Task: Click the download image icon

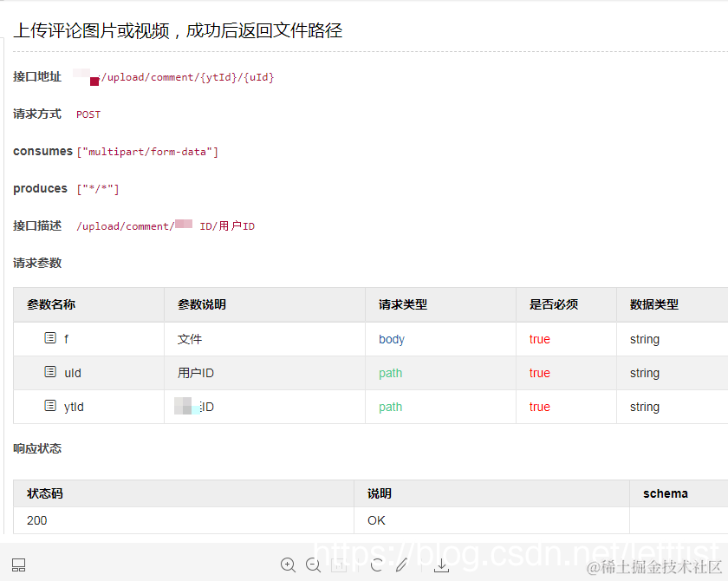Action: 441,565
